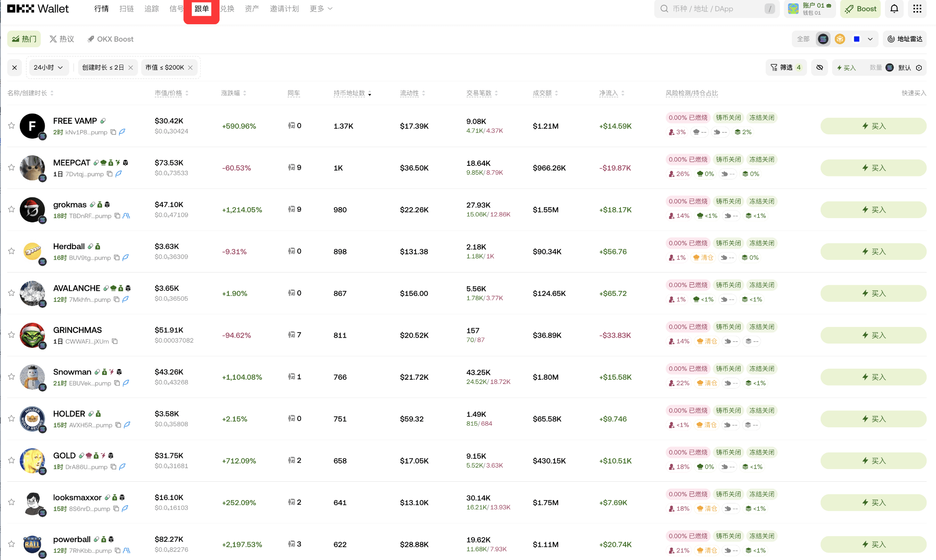The height and width of the screenshot is (560, 936).
Task: Toggle the hidden-tokens eye icon
Action: [819, 68]
